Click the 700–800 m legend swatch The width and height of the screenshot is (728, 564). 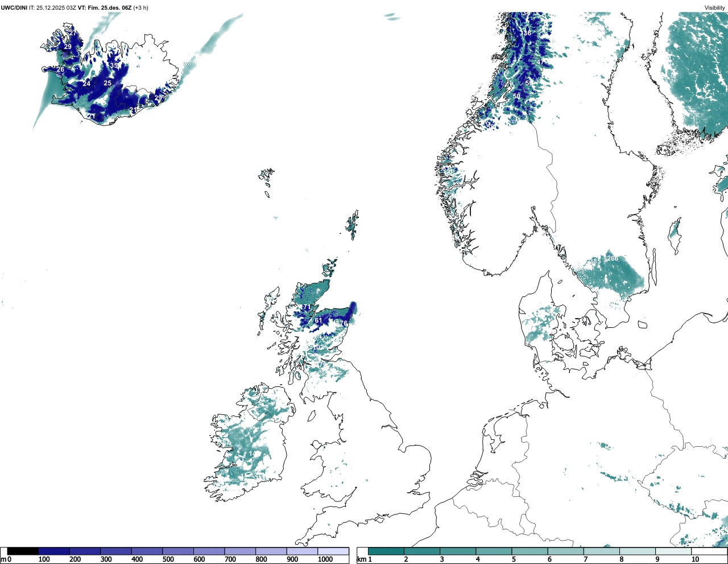[x=240, y=551]
